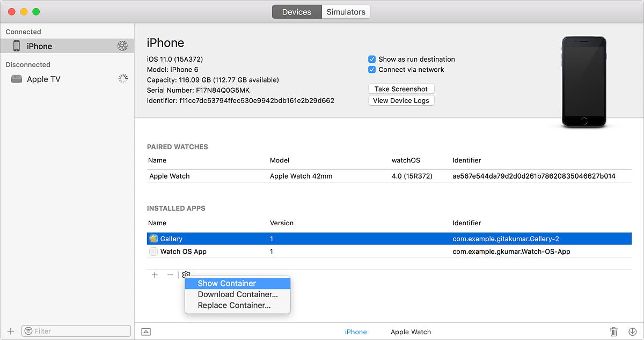
Task: Open the gear actions menu for apps
Action: tap(186, 275)
